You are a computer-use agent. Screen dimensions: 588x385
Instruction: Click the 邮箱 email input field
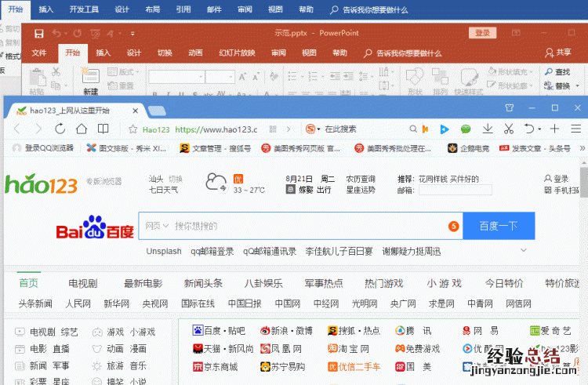[x=456, y=190]
